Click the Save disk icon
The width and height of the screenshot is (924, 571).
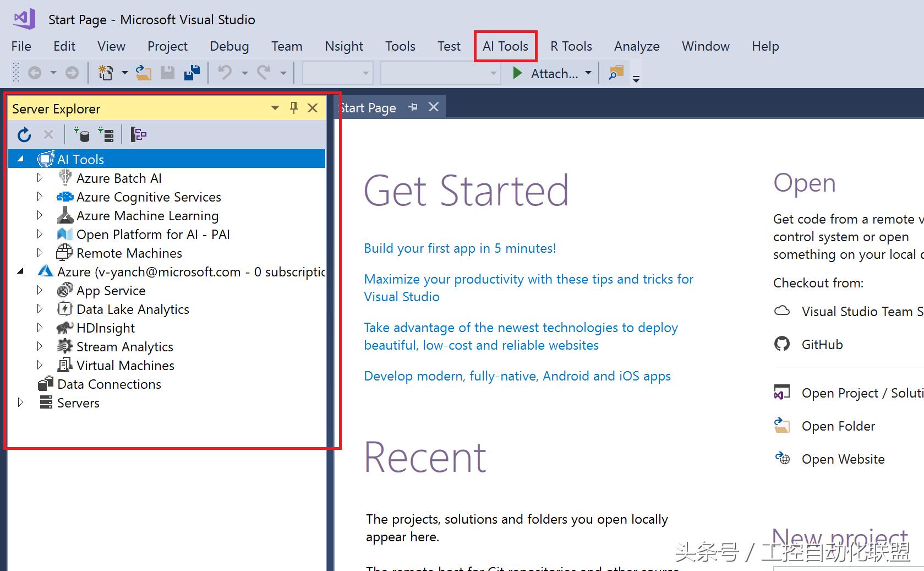coord(168,73)
